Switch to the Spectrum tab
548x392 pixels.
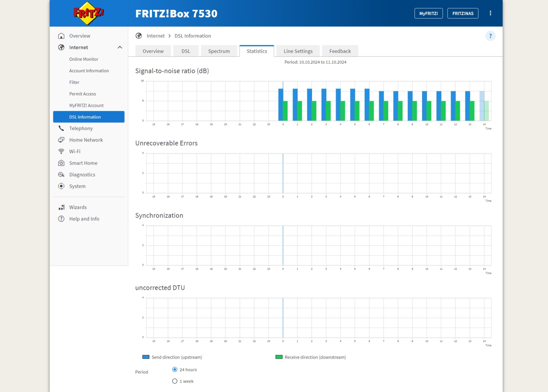[219, 51]
